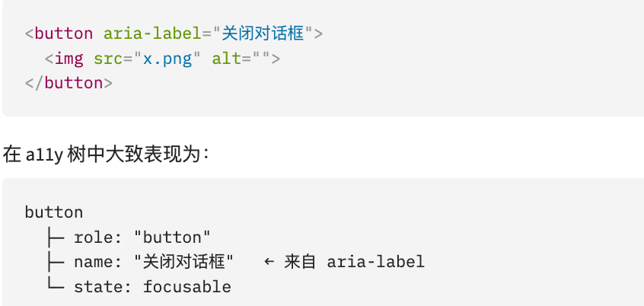Click the quoted 关闭对话框 name value in tree

(183, 262)
